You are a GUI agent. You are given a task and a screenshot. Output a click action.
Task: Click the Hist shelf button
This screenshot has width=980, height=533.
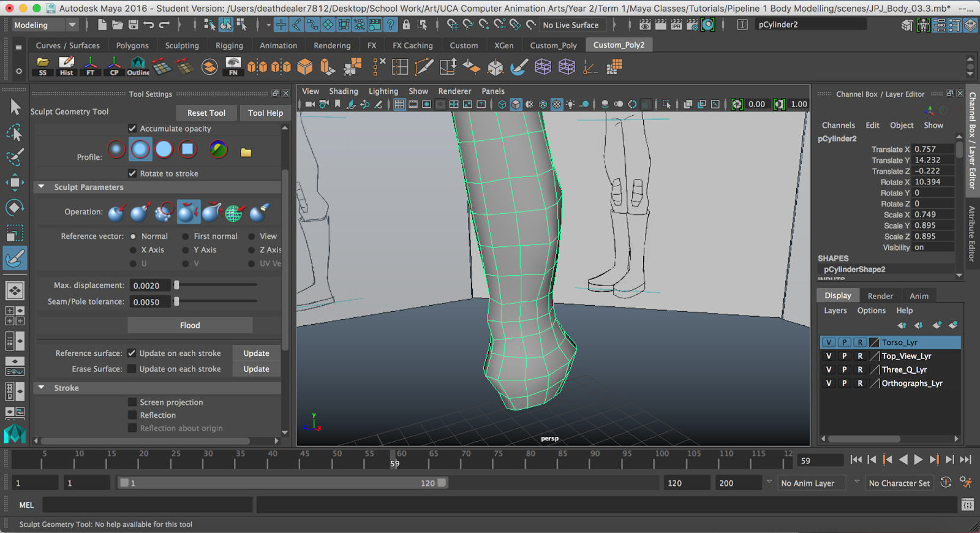(x=66, y=66)
